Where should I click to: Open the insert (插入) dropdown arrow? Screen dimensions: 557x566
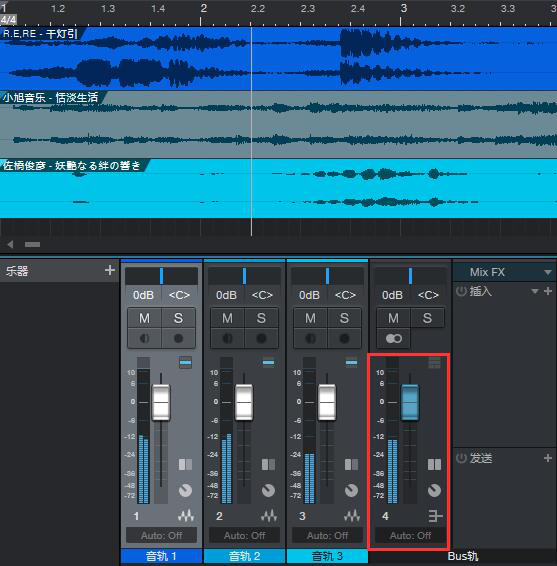tap(535, 291)
